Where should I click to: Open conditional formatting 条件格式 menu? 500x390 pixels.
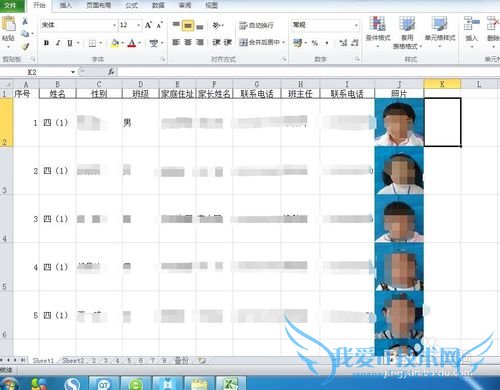point(378,32)
